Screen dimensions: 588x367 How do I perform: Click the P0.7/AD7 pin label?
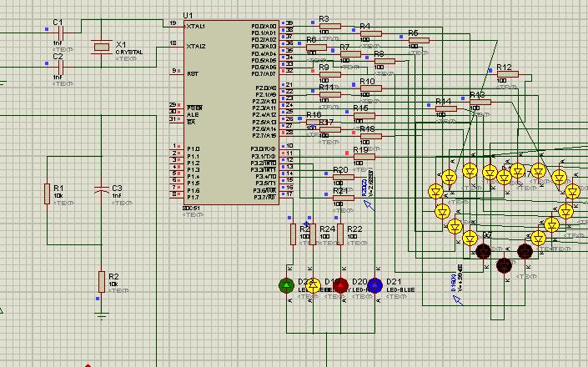point(264,74)
